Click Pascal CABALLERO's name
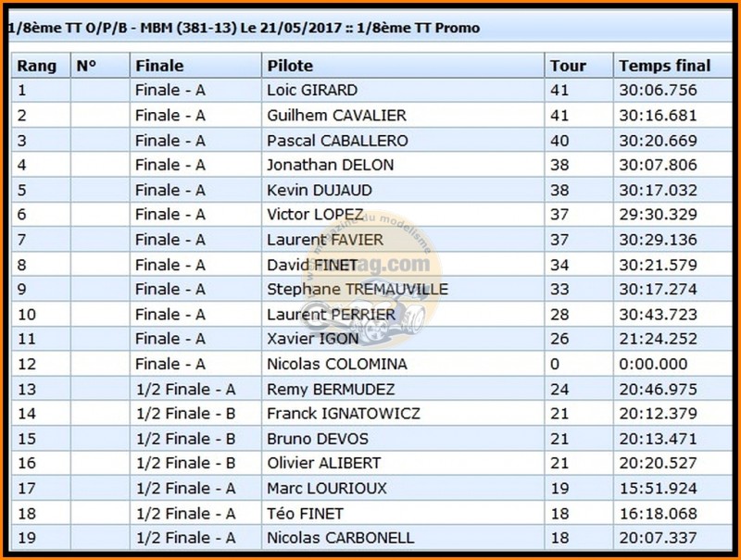 click(337, 141)
